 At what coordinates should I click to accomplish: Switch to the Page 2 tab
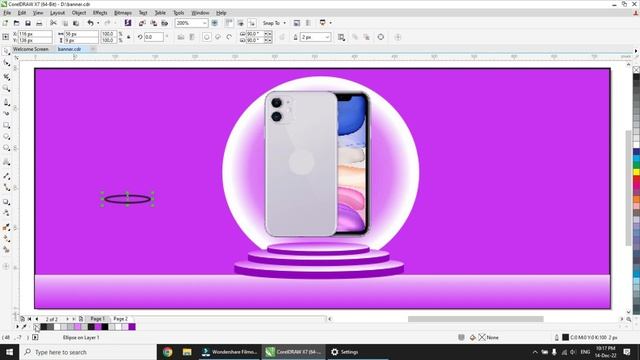tap(120, 319)
